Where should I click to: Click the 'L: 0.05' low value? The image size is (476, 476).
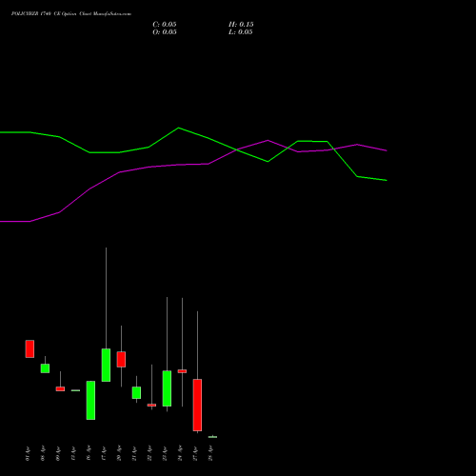point(241,32)
